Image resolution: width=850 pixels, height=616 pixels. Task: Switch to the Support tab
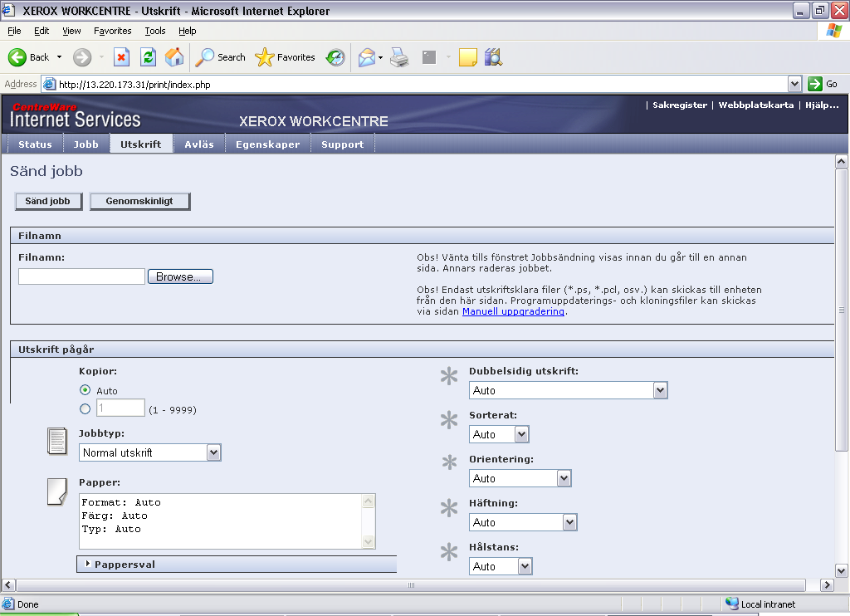coord(343,144)
